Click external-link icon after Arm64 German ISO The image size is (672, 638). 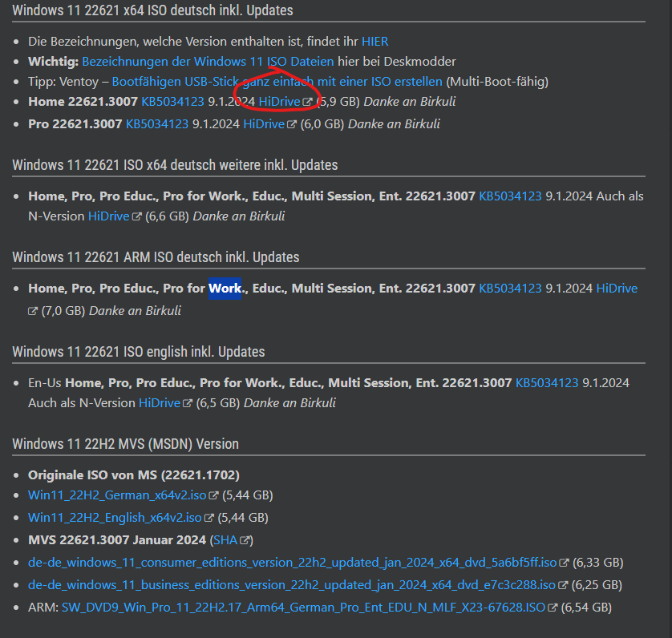553,608
